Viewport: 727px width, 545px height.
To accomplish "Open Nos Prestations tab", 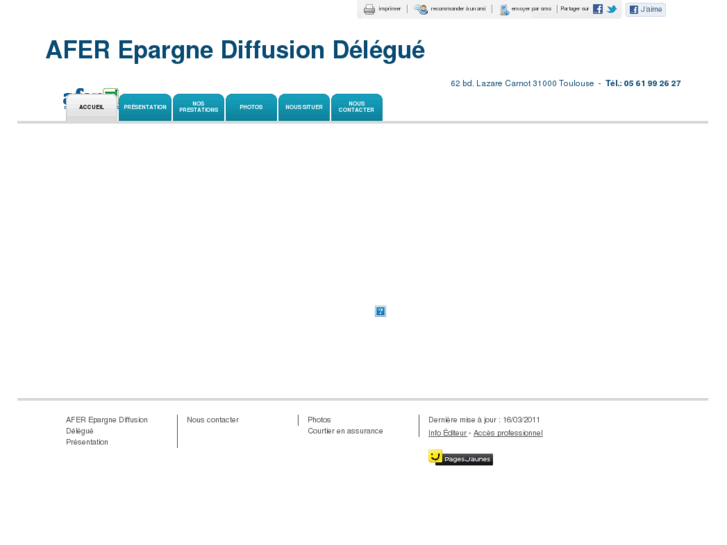I will tap(198, 108).
